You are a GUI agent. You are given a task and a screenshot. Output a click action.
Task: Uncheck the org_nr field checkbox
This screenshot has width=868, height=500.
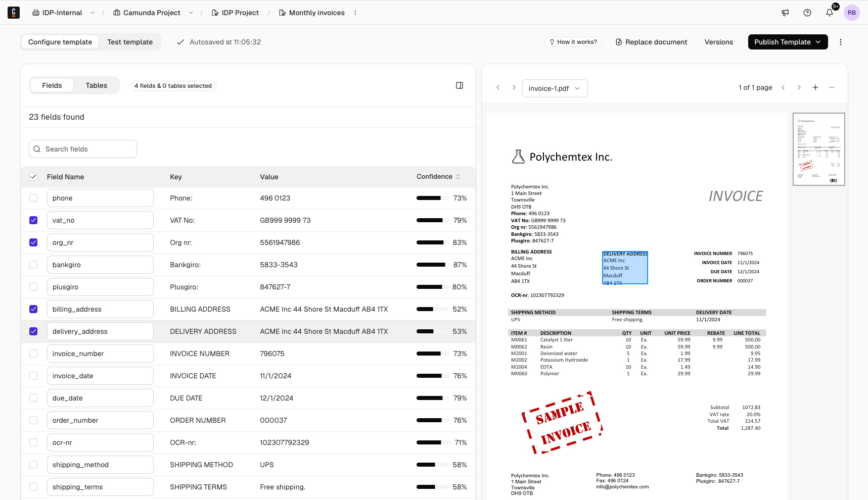pyautogui.click(x=33, y=242)
